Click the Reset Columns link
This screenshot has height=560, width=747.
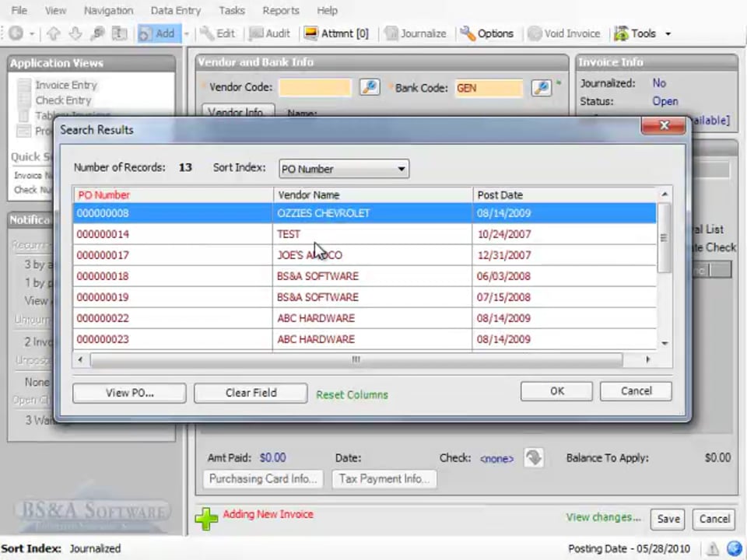[352, 395]
